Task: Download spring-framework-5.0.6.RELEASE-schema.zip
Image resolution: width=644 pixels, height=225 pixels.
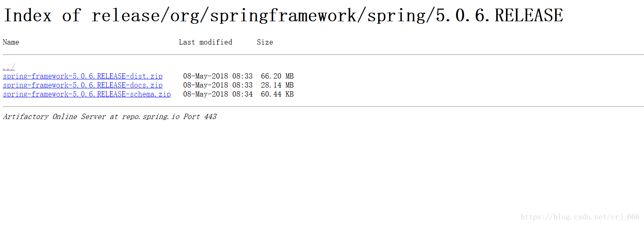Action: click(x=87, y=94)
